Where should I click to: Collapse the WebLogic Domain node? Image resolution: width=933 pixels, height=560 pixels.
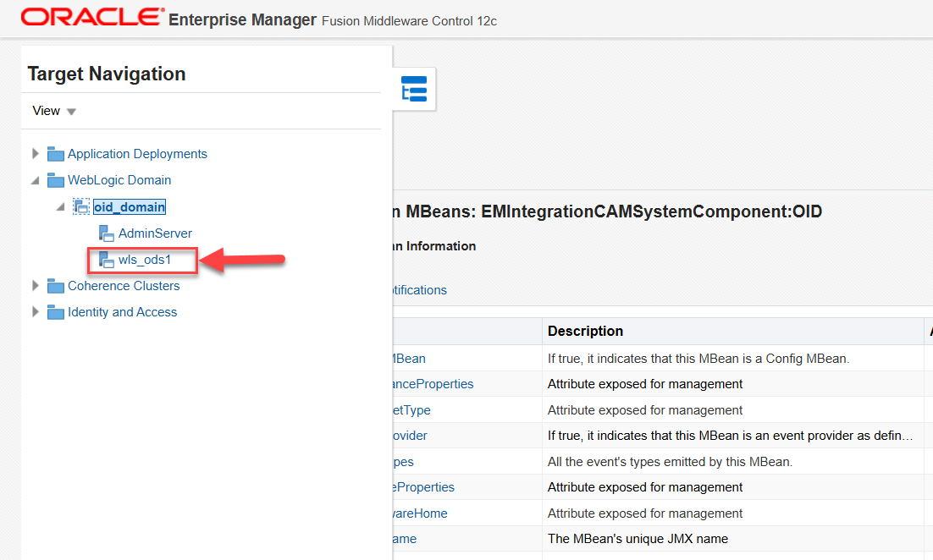point(36,180)
